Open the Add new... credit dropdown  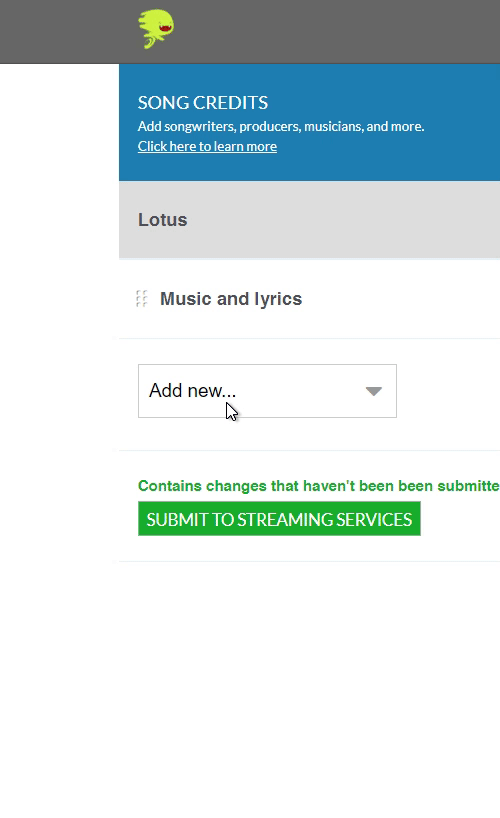point(267,391)
